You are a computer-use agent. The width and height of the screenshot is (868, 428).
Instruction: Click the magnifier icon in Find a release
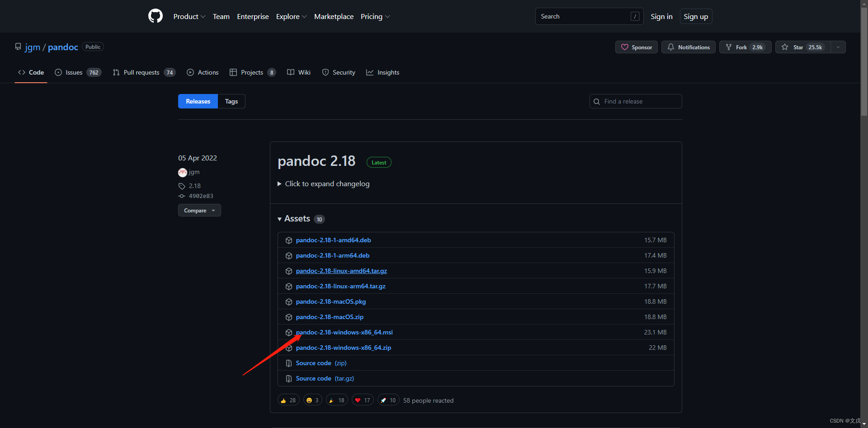tap(597, 102)
